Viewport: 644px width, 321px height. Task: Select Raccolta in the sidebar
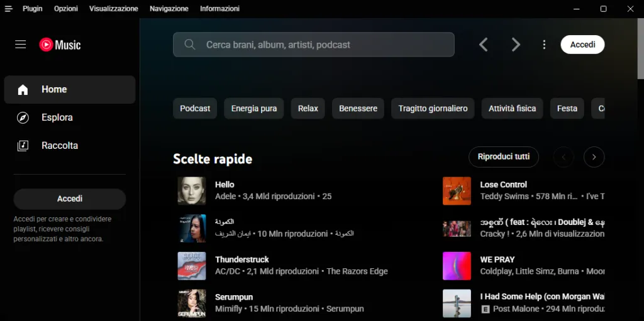(x=70, y=146)
